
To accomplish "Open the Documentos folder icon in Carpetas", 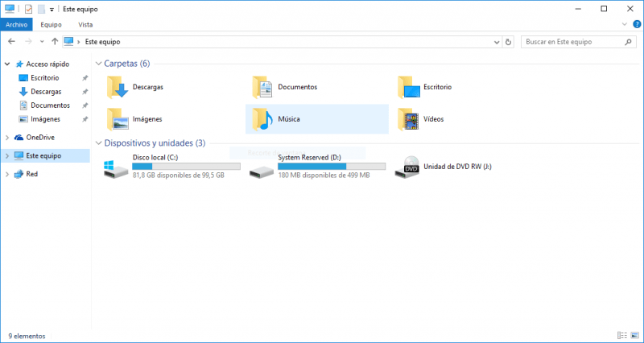I will [263, 87].
